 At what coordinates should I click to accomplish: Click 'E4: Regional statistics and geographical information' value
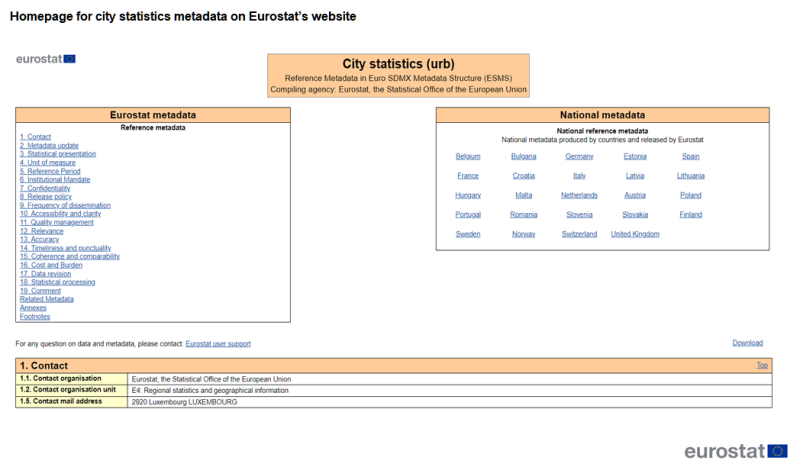click(210, 390)
